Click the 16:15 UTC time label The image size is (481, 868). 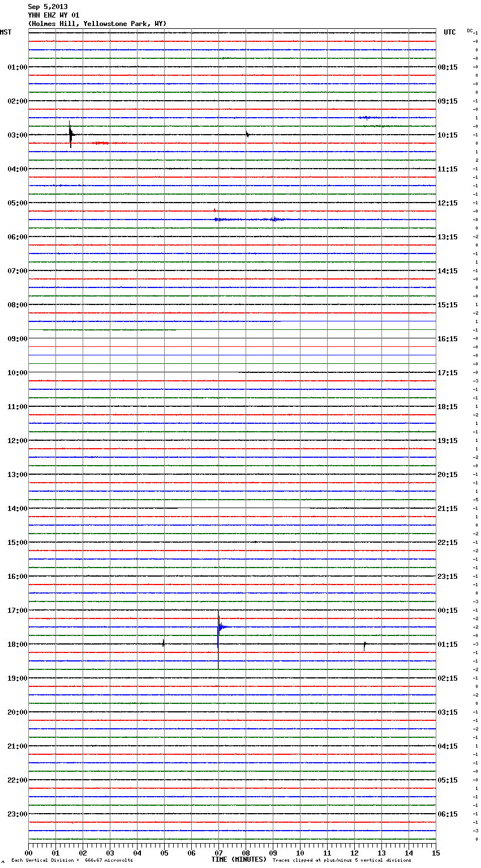(448, 339)
